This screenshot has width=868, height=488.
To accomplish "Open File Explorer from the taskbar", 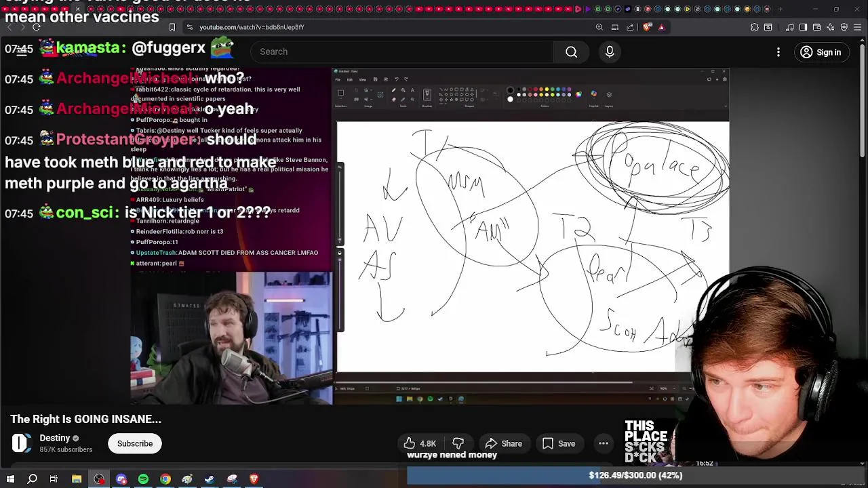I will pyautogui.click(x=77, y=479).
